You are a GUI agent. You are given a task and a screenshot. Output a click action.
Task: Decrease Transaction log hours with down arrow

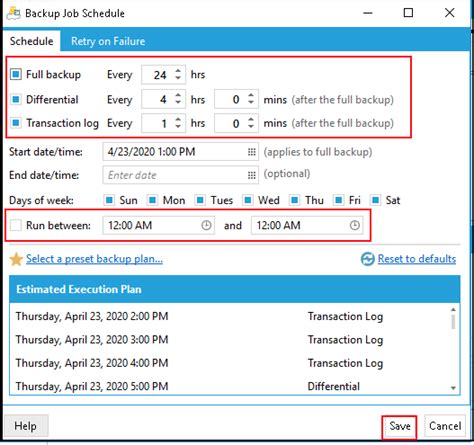tap(178, 127)
